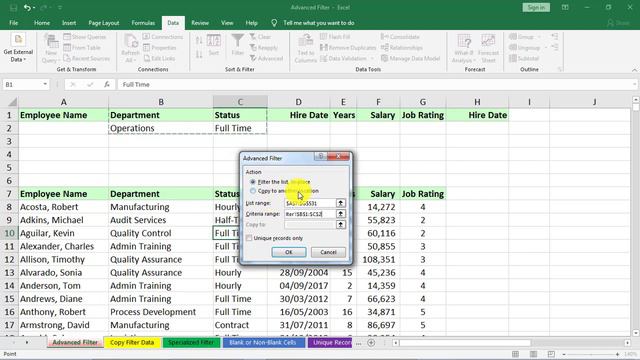Collapse dialog via List range selector icon
The height and width of the screenshot is (360, 640).
(340, 203)
